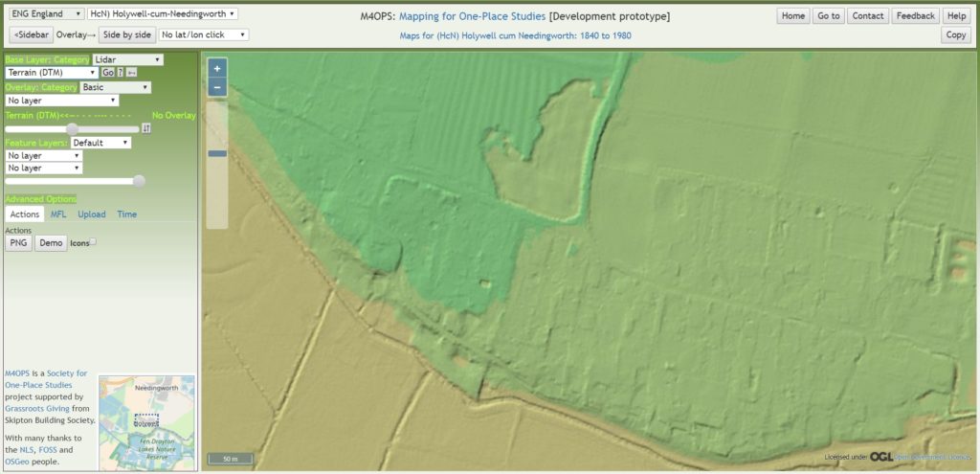Open the Mapping for One-Place Studies link

point(472,16)
